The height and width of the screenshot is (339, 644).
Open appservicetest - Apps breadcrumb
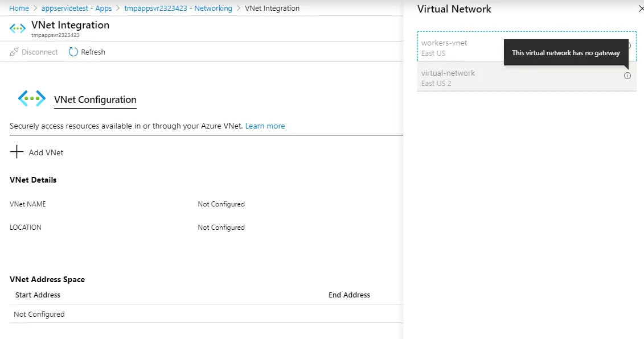pyautogui.click(x=76, y=8)
